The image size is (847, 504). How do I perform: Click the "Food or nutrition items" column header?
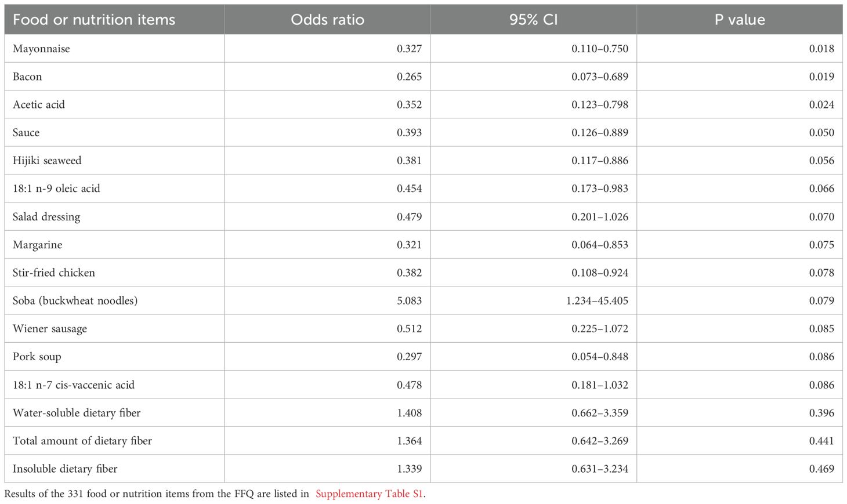click(94, 20)
